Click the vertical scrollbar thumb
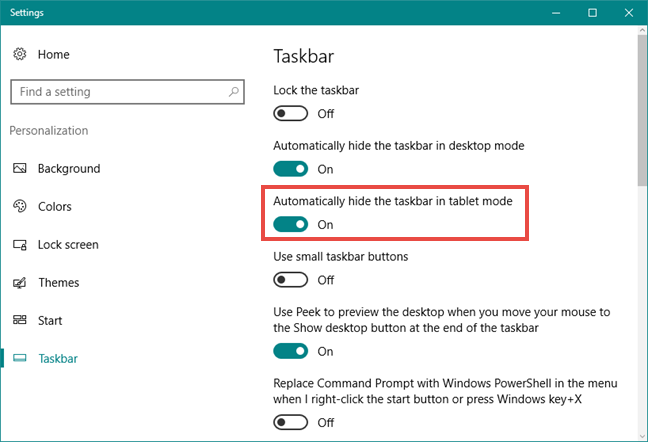Image resolution: width=648 pixels, height=442 pixels. coord(643,110)
